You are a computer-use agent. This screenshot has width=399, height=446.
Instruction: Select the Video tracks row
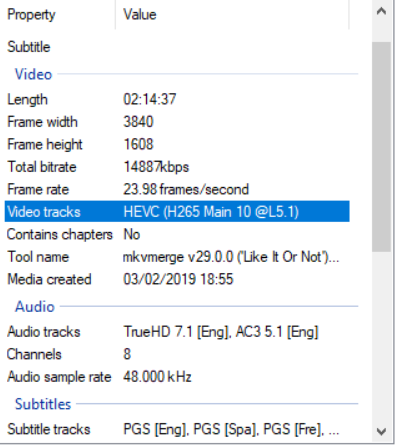click(177, 211)
